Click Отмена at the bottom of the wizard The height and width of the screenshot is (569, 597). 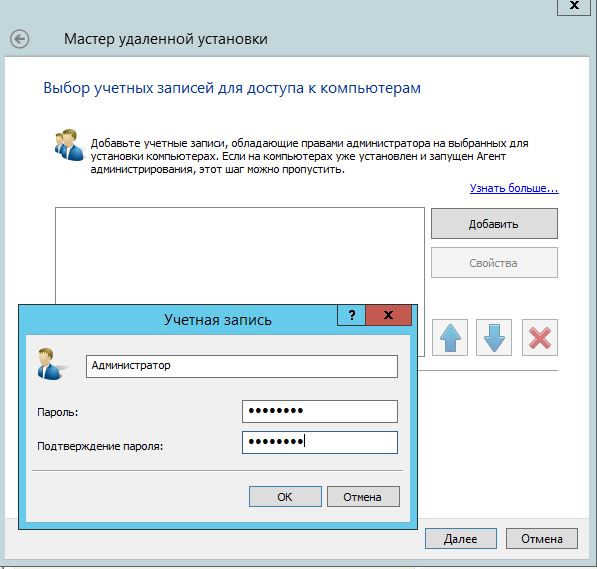point(542,539)
